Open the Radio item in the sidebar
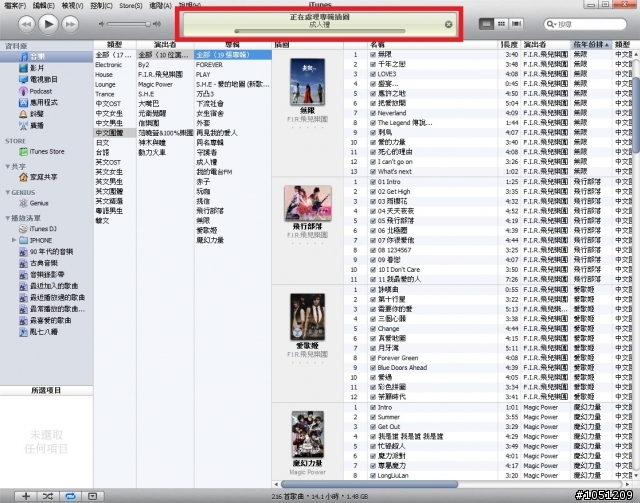 click(31, 125)
